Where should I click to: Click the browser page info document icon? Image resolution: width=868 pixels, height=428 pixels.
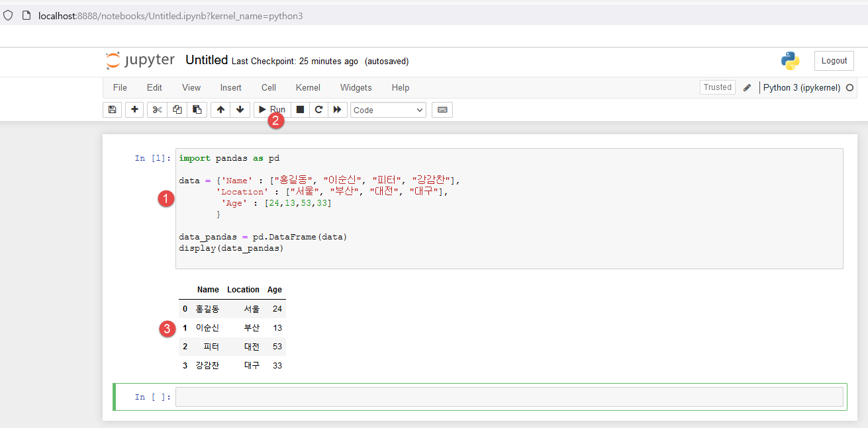tap(26, 15)
